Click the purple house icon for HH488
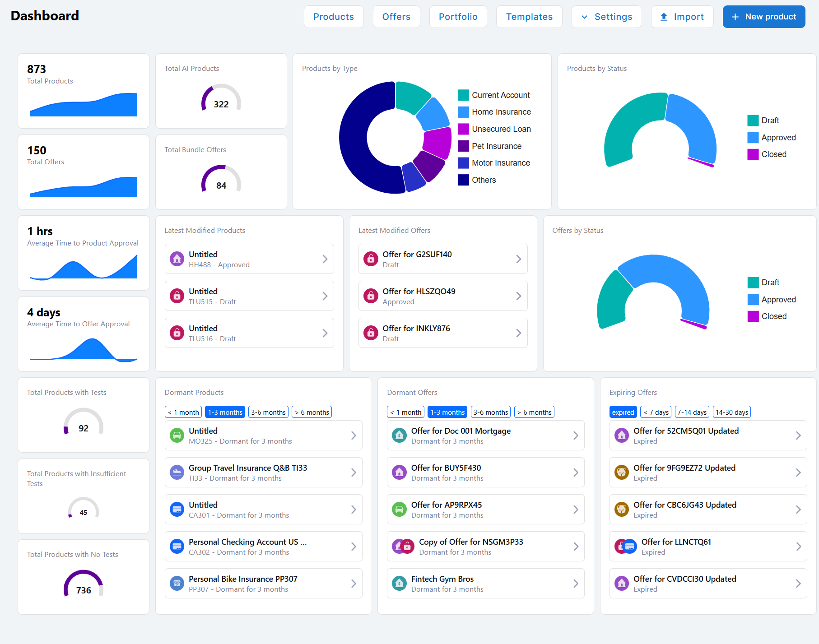 coord(177,259)
